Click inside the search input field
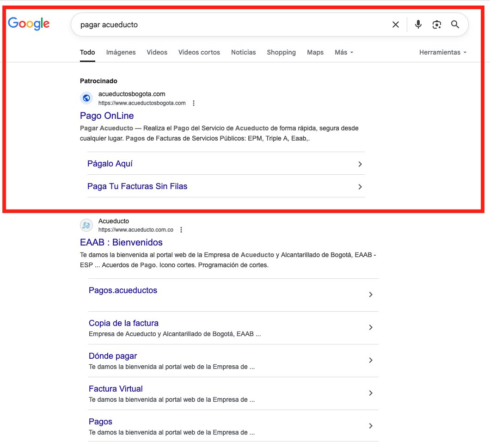The width and height of the screenshot is (490, 448). [x=231, y=25]
